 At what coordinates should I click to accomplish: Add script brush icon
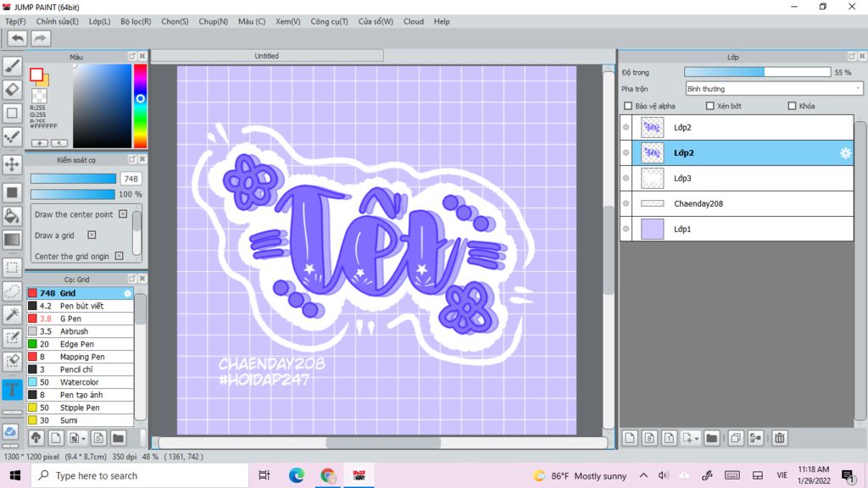click(98, 438)
